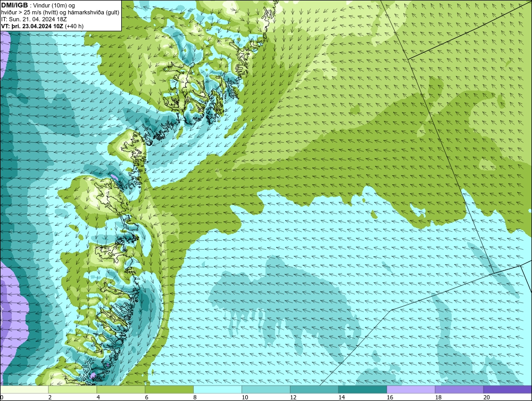Click the 16–18 m/s light purple legend swatch
This screenshot has height=401, width=532.
(x=411, y=389)
